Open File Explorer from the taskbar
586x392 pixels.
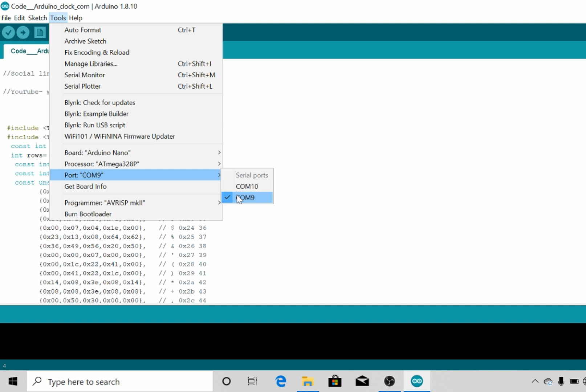308,381
